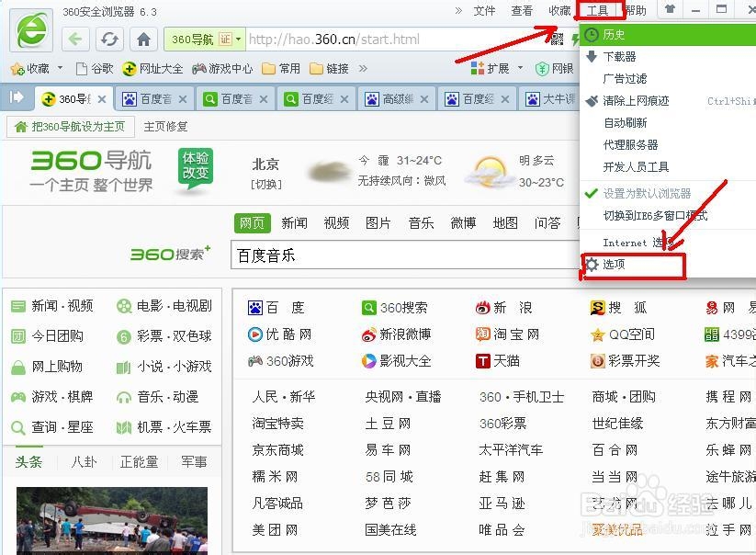Enable 广告过滤 in the Tools menu
This screenshot has width=756, height=555.
click(x=625, y=79)
